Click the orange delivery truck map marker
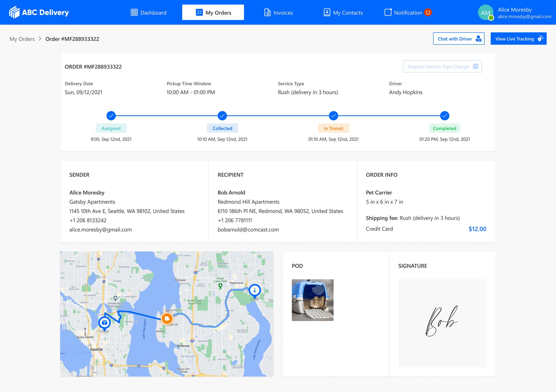556x392 pixels. click(x=167, y=319)
